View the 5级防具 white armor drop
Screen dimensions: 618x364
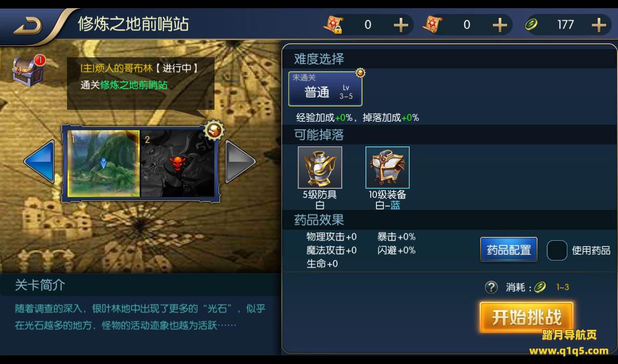coord(320,168)
